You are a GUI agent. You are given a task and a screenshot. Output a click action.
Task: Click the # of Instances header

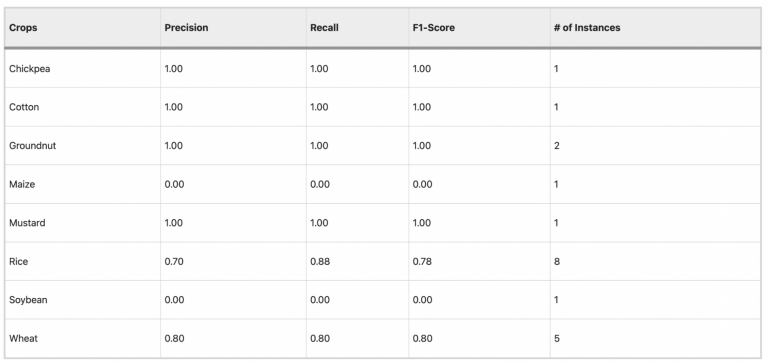pos(587,28)
